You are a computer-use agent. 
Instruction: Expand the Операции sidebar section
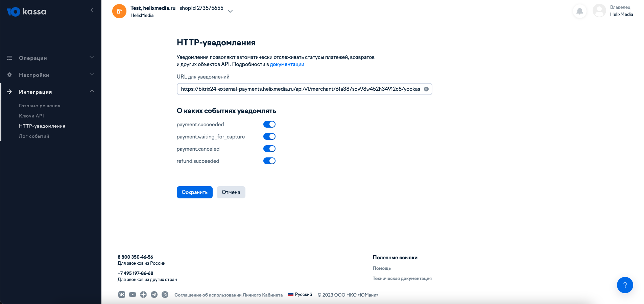tap(51, 58)
